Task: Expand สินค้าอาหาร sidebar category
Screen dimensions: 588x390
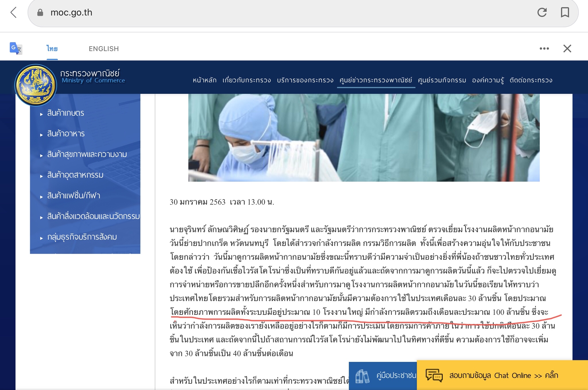Action: click(66, 134)
